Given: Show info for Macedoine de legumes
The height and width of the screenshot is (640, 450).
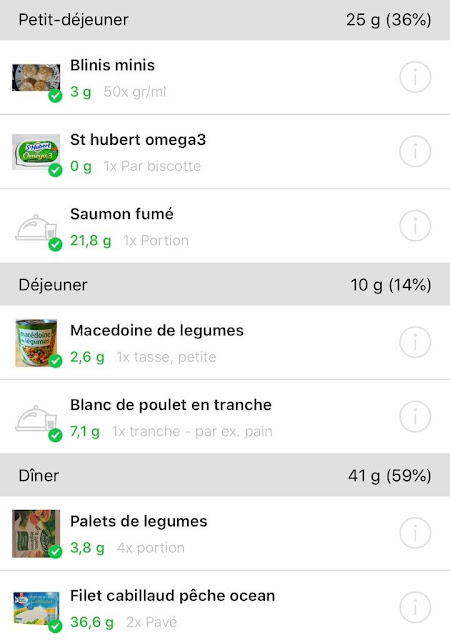Looking at the screenshot, I should tap(415, 342).
